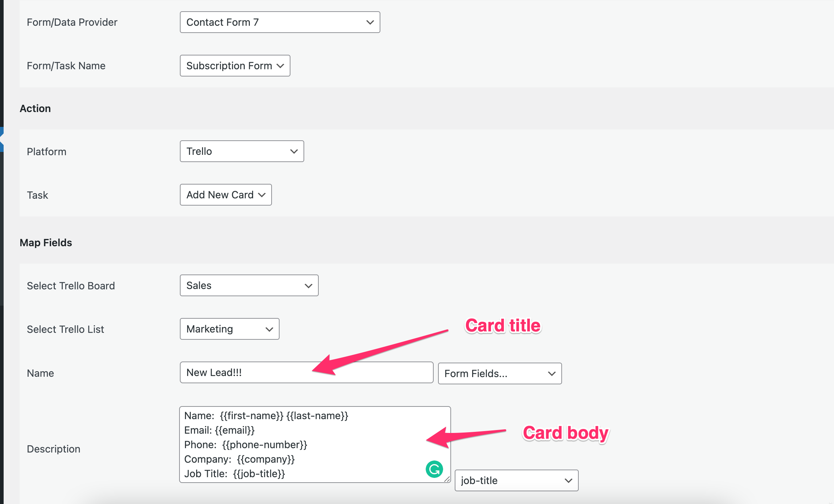Select the Trello platform option
The height and width of the screenshot is (504, 834).
pyautogui.click(x=241, y=151)
